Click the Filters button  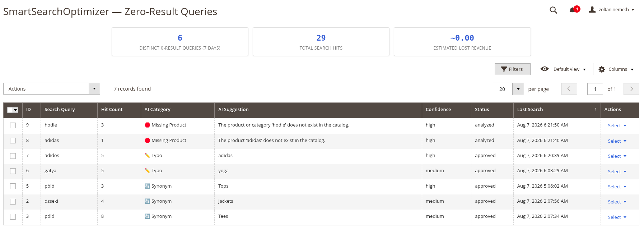pos(512,69)
